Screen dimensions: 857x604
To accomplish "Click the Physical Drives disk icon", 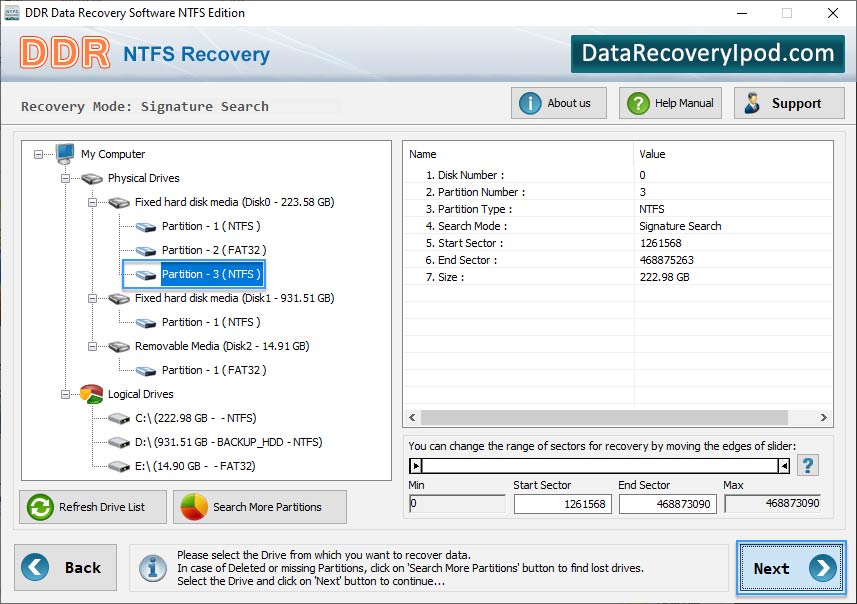I will (x=92, y=179).
